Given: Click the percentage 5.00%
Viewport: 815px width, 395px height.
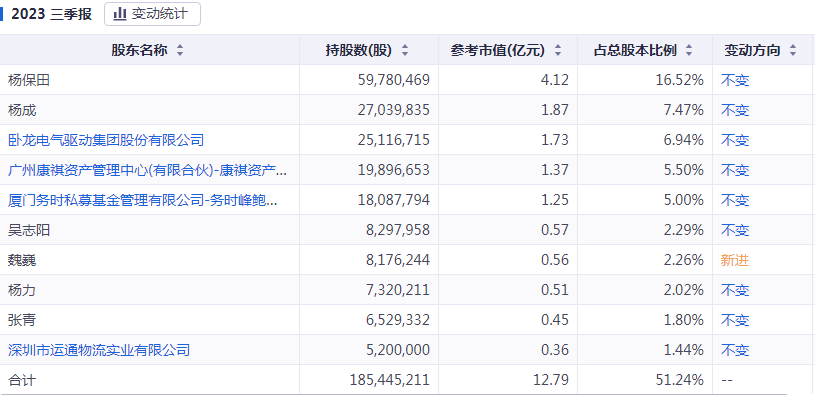Looking at the screenshot, I should [683, 200].
